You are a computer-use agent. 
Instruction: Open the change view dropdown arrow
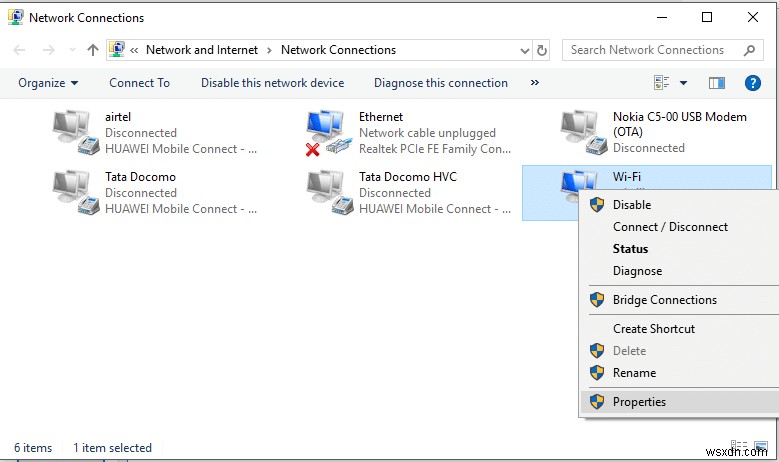[x=684, y=83]
